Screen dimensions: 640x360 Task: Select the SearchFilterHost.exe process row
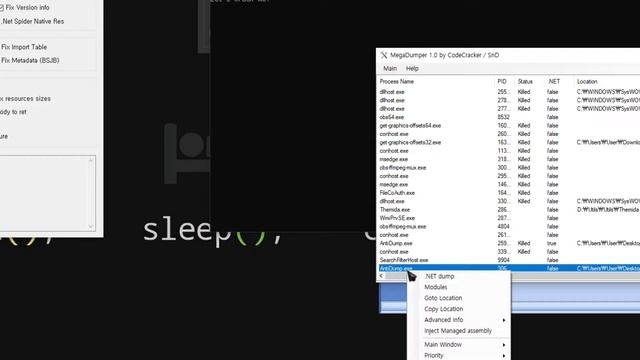pyautogui.click(x=509, y=260)
